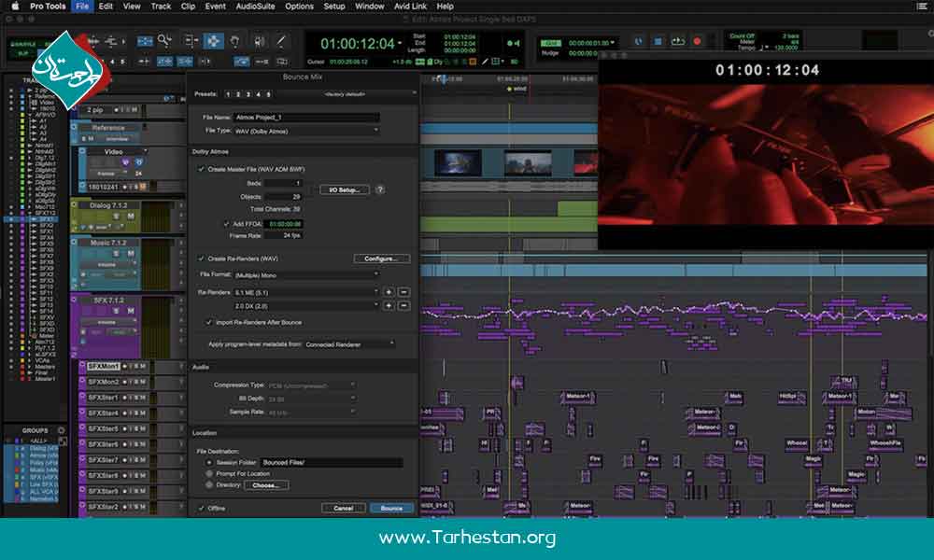Solo the Dialog 7.1.2 track
The image size is (934, 560).
(x=116, y=216)
